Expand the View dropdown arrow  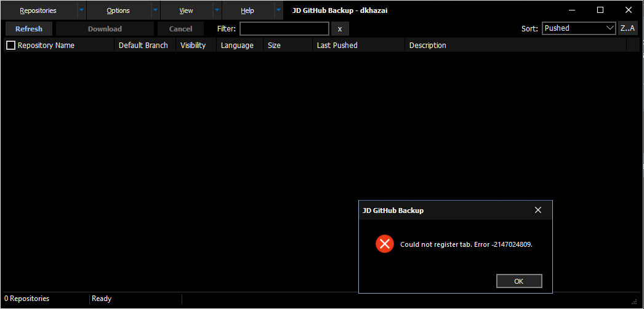[x=217, y=10]
